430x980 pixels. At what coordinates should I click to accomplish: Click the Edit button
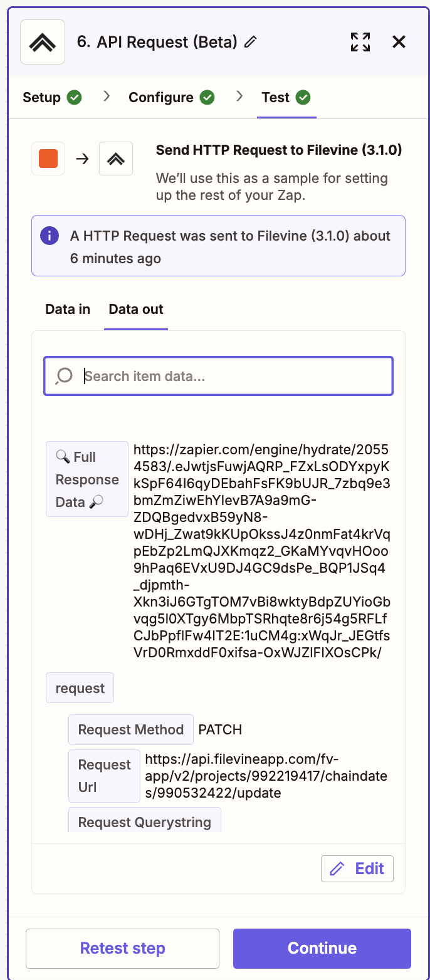(357, 868)
